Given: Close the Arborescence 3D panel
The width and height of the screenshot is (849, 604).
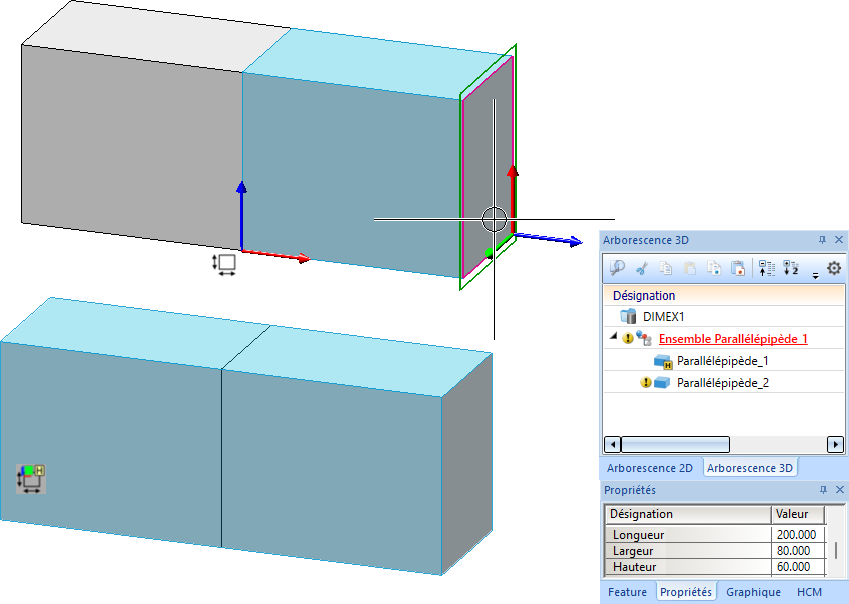Looking at the screenshot, I should (839, 240).
